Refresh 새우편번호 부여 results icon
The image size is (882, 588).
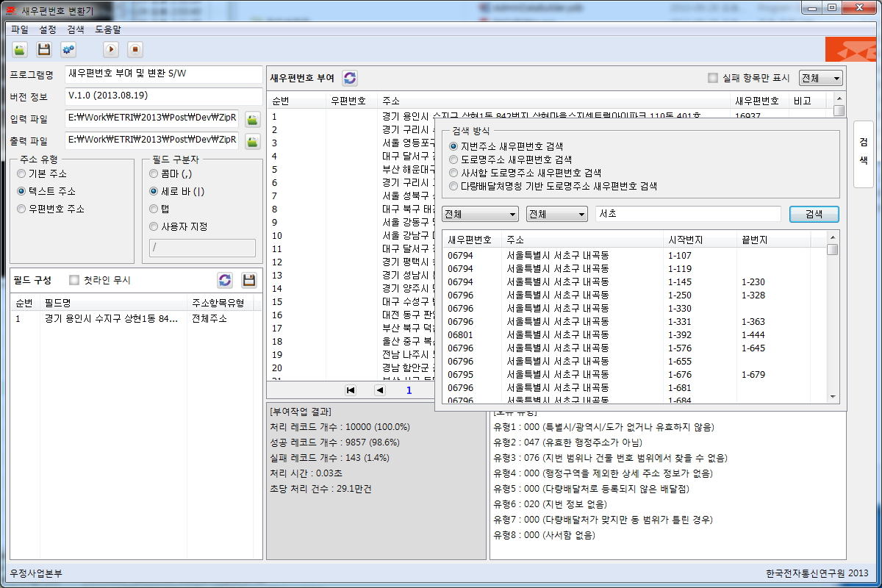pos(350,78)
